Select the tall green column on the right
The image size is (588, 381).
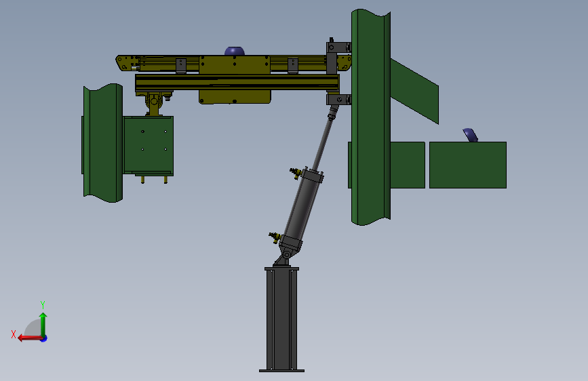[x=371, y=117]
